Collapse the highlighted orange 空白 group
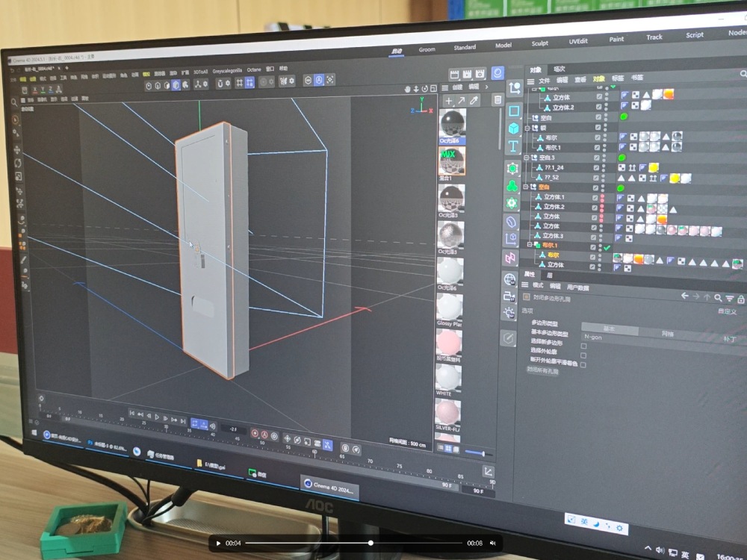 (x=525, y=187)
